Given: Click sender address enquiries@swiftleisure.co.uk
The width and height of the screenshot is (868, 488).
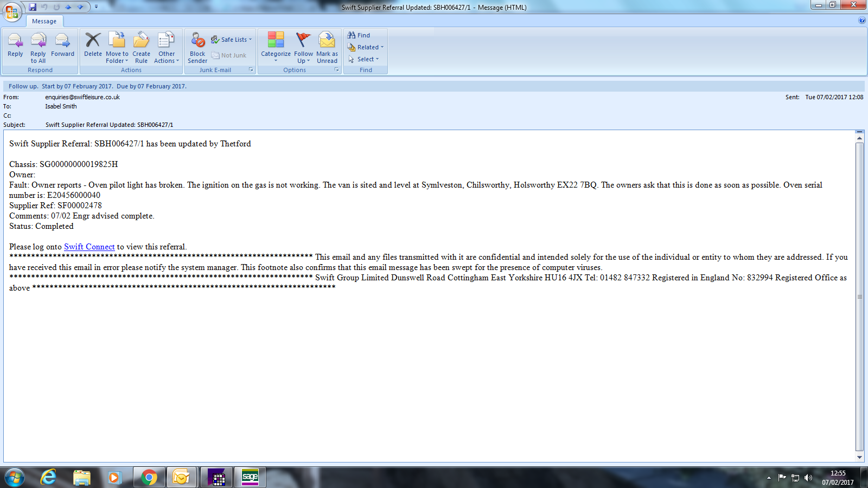Looking at the screenshot, I should tap(82, 98).
